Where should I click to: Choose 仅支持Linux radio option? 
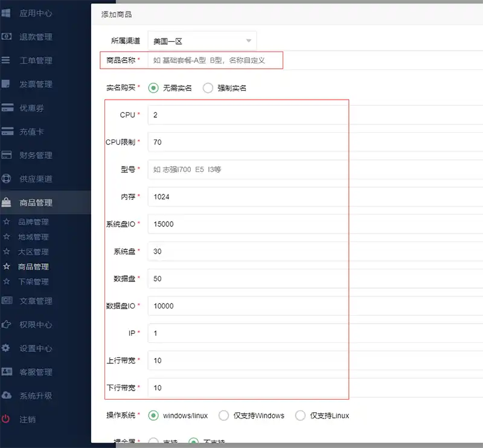pyautogui.click(x=300, y=415)
